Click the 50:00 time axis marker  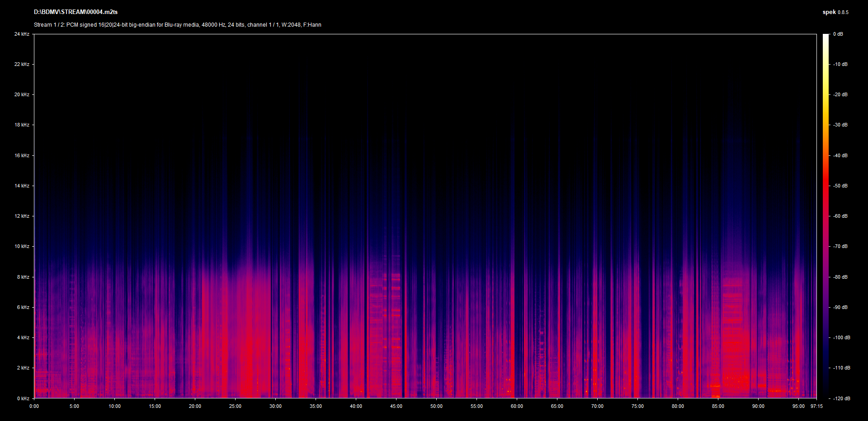pos(436,407)
